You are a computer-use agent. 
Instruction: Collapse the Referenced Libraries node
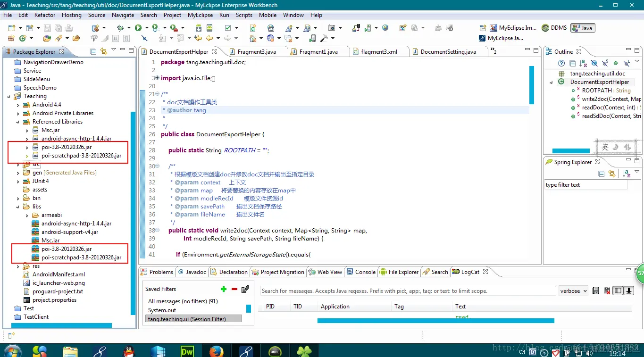tap(18, 122)
